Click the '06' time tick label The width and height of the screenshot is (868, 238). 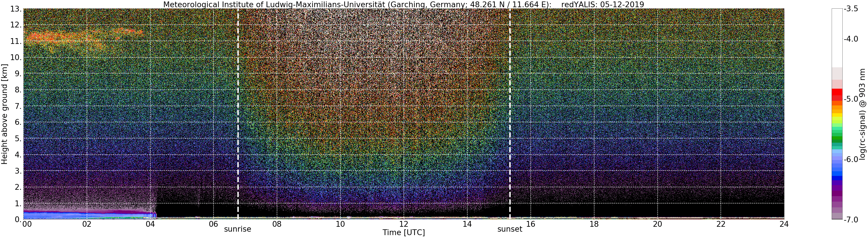pyautogui.click(x=214, y=224)
